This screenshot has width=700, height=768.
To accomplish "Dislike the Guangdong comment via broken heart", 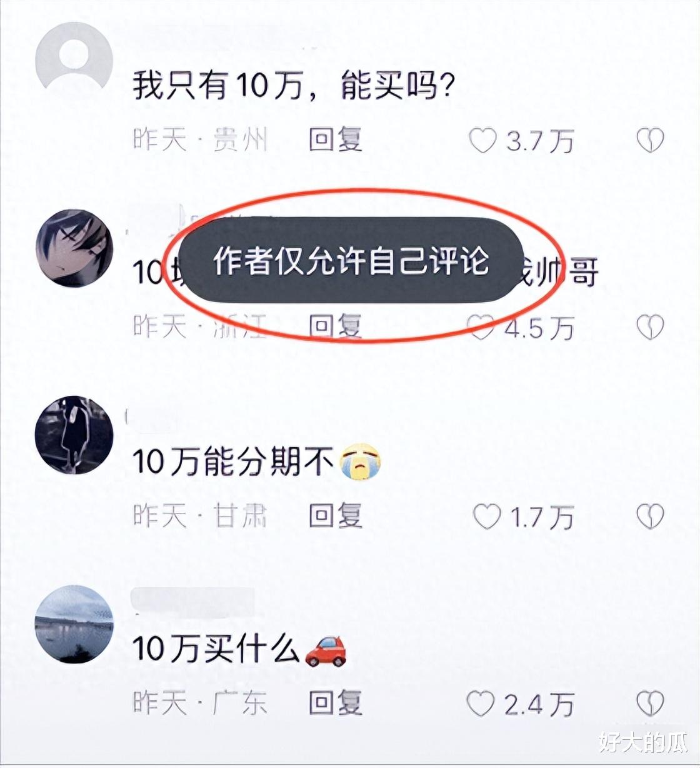I will point(650,704).
